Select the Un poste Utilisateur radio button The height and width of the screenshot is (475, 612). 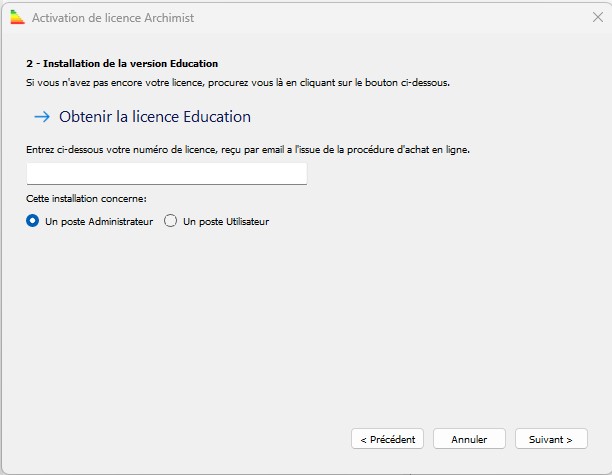point(170,221)
